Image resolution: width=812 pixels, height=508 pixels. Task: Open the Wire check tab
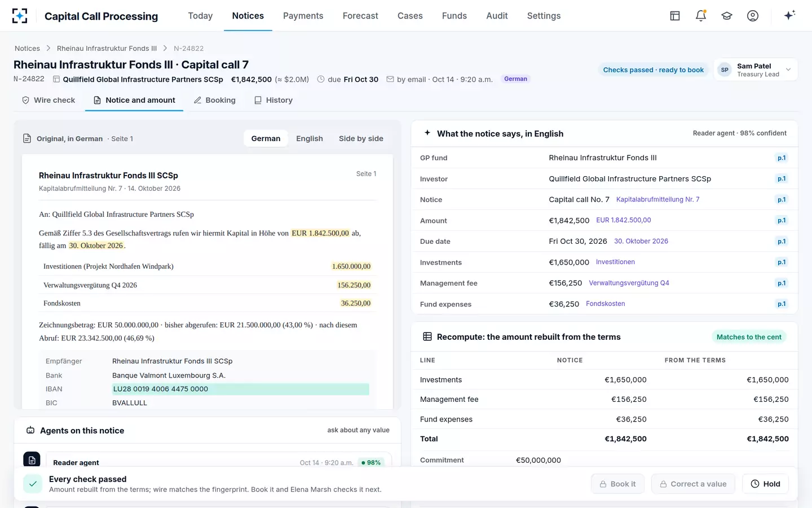[x=48, y=100]
